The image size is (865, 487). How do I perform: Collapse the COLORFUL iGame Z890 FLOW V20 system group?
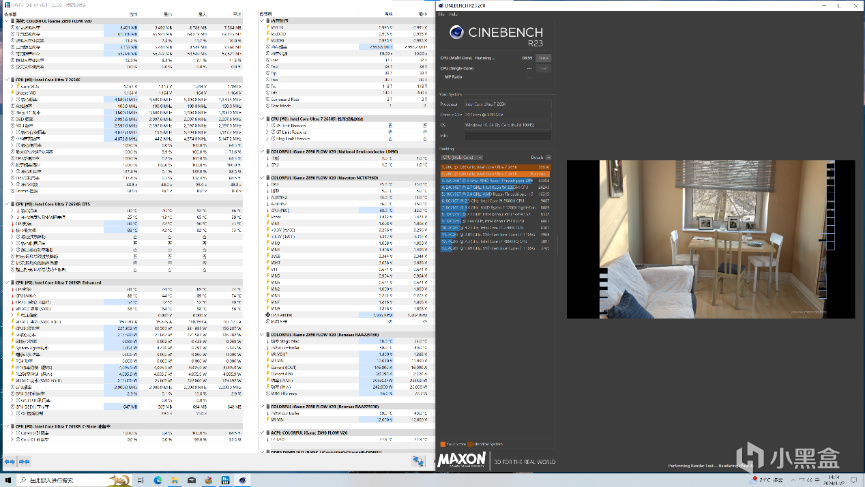(7, 21)
